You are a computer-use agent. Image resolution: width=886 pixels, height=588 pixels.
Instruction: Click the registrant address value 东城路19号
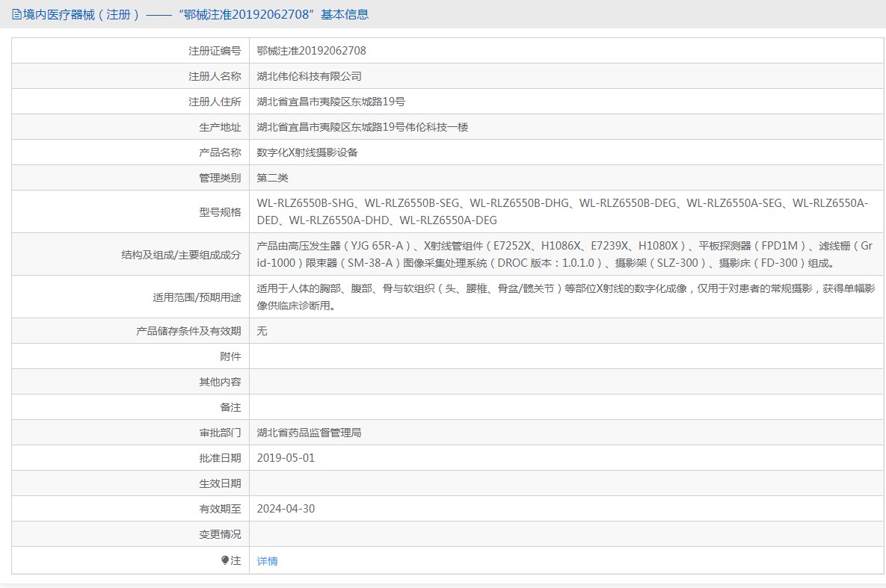tap(330, 102)
